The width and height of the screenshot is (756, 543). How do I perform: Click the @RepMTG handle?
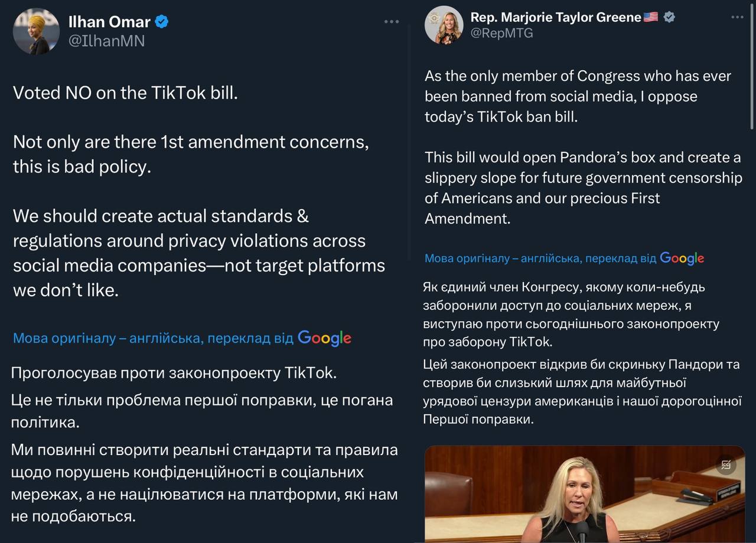point(501,33)
